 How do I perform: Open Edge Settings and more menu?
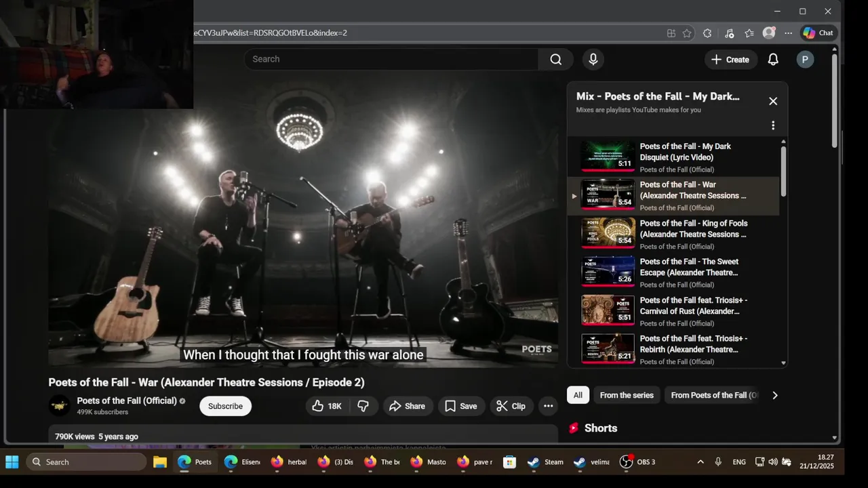coord(788,33)
